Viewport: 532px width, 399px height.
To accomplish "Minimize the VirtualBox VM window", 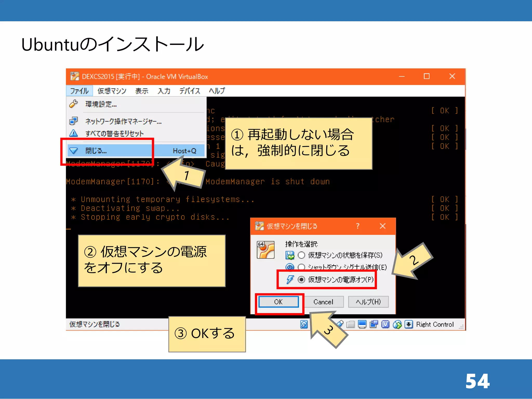I will [402, 76].
